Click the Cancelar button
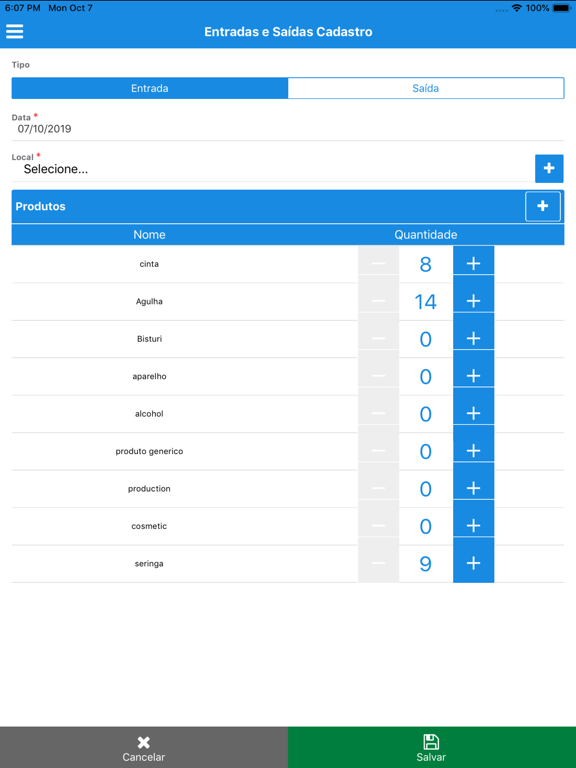The image size is (576, 768). click(144, 747)
